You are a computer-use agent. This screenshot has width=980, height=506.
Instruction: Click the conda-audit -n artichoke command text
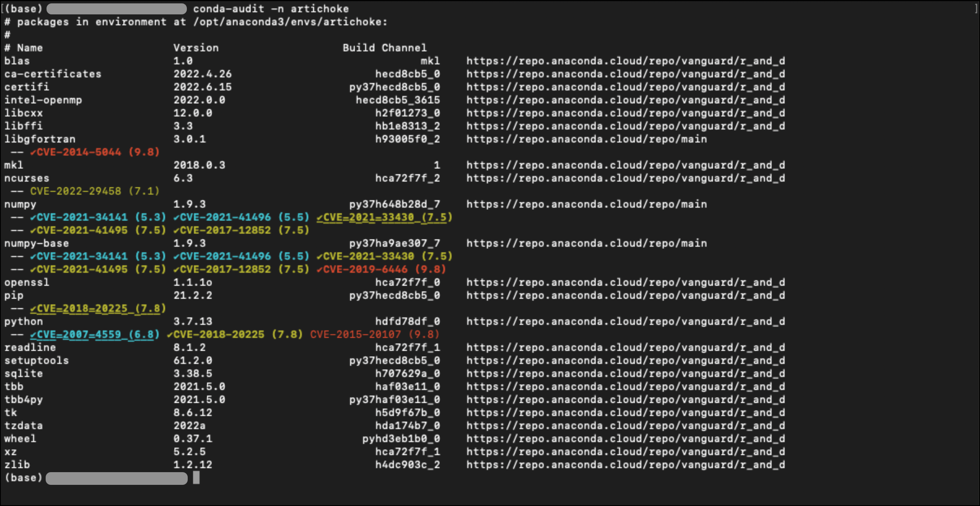pos(271,8)
